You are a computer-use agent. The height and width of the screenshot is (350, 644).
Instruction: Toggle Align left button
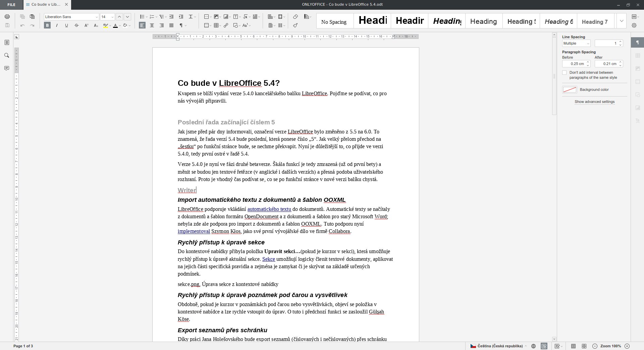(142, 25)
